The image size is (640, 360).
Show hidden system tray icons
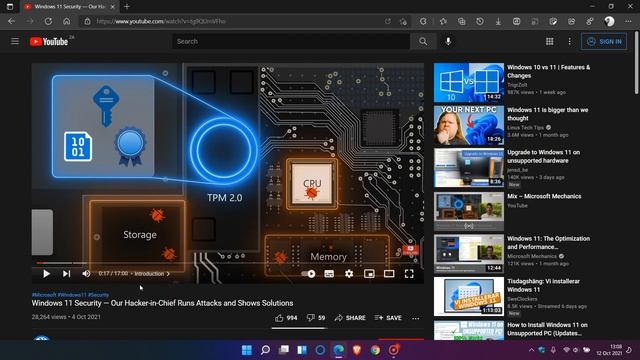pos(531,350)
